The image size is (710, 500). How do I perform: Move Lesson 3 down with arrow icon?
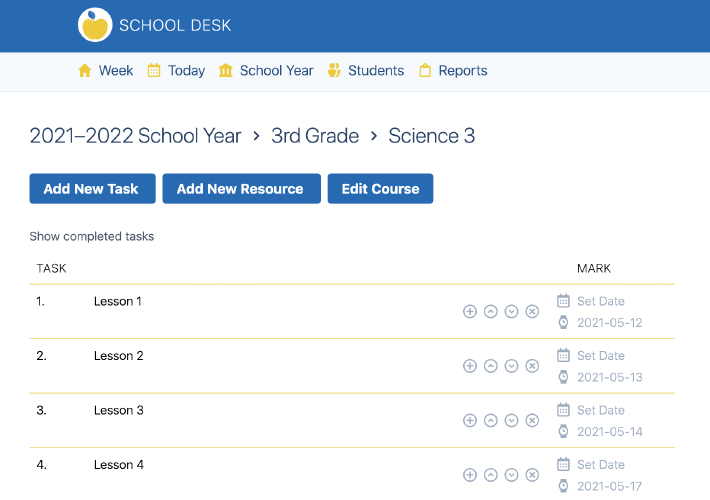pos(512,420)
